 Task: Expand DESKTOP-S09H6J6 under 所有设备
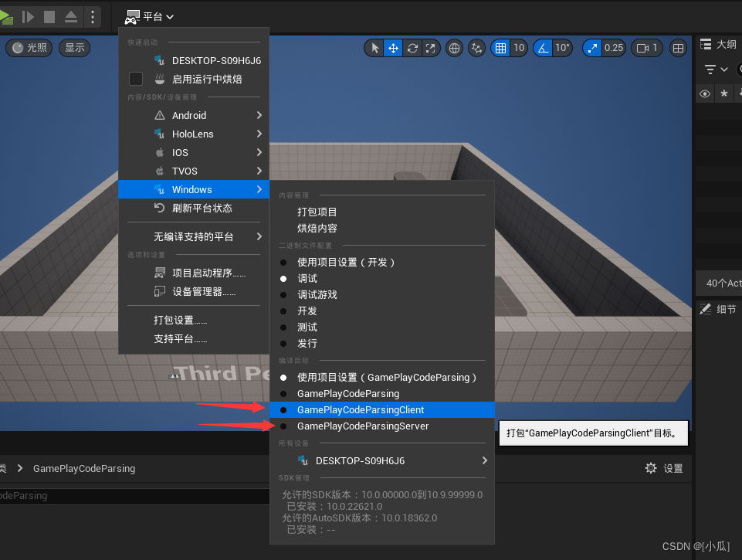pyautogui.click(x=382, y=460)
